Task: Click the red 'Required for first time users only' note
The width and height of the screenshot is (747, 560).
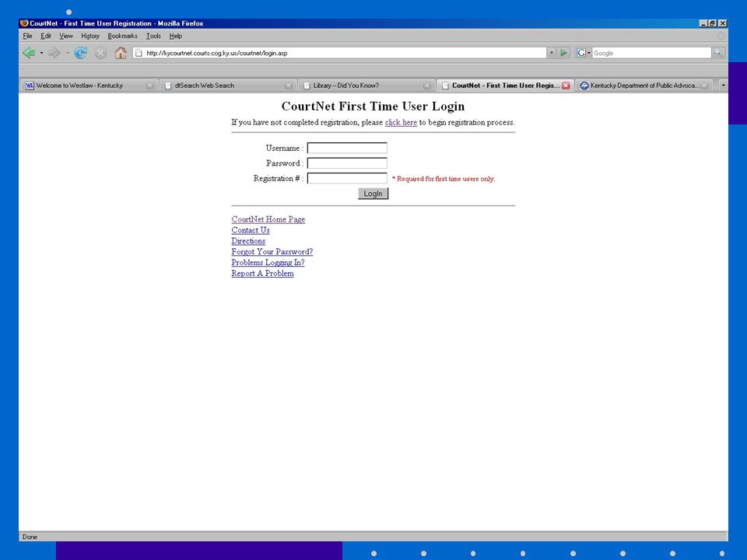Action: click(x=444, y=179)
